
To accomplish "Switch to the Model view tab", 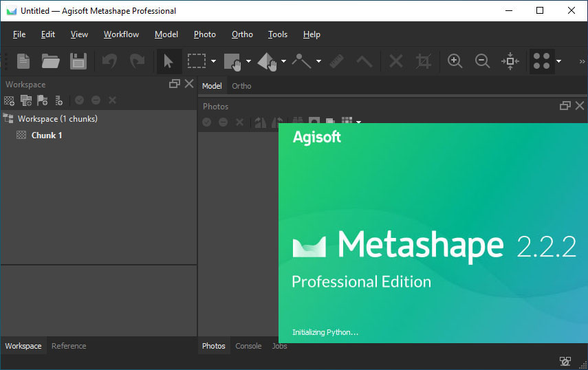I will (x=212, y=86).
